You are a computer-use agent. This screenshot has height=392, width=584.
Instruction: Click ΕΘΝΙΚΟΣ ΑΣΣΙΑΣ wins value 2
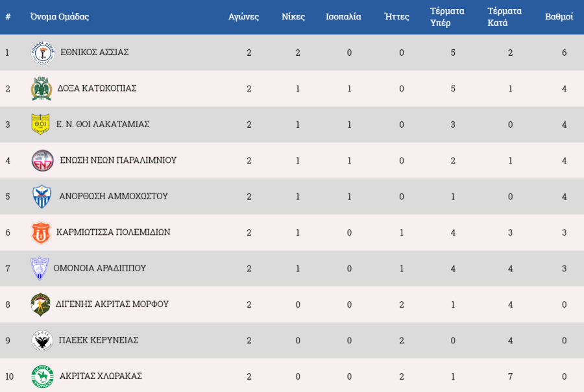tap(298, 53)
